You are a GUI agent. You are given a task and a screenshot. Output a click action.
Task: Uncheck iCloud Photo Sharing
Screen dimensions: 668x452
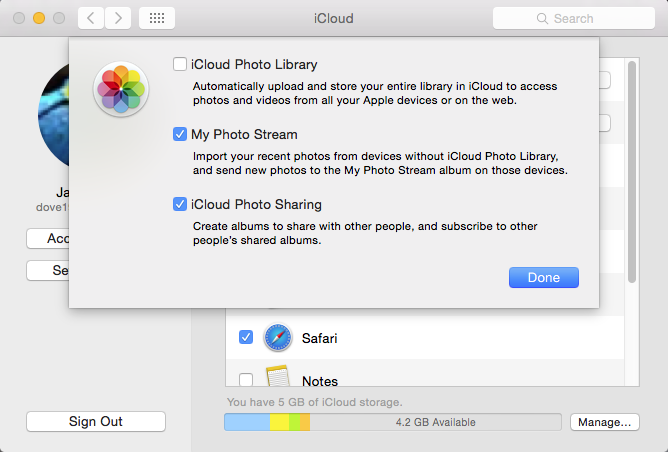click(180, 204)
